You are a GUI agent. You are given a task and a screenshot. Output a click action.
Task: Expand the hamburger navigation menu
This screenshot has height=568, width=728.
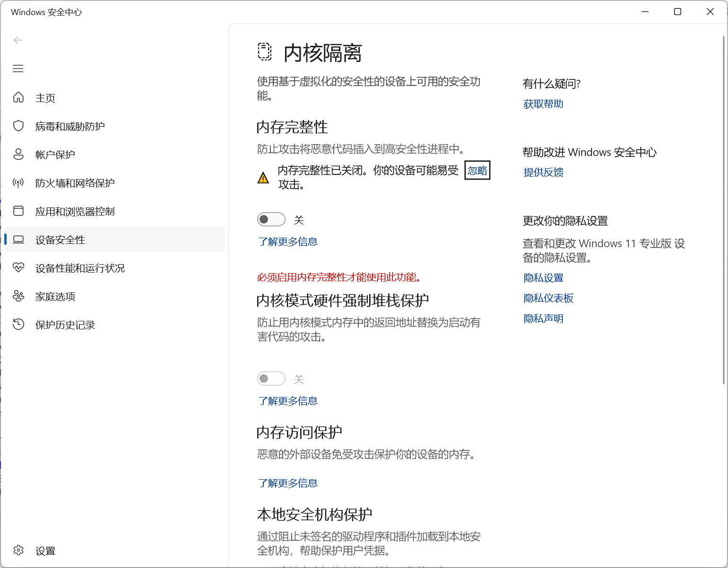tap(18, 69)
